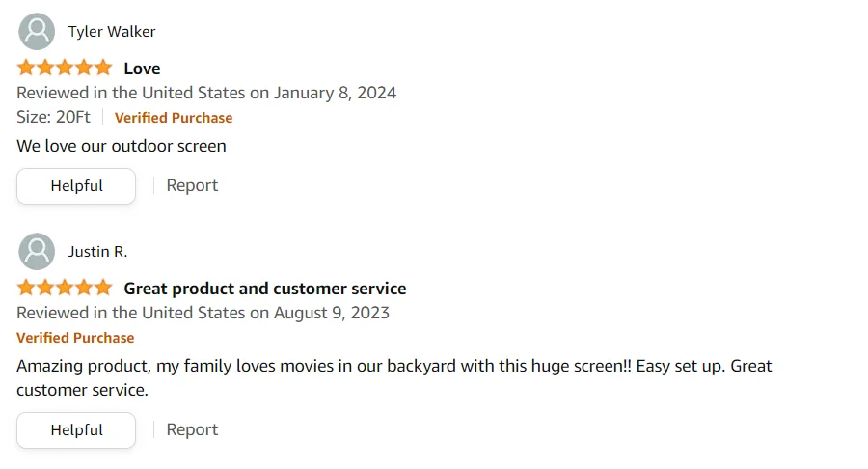
Task: Open the "Love" review title
Action: [x=142, y=69]
